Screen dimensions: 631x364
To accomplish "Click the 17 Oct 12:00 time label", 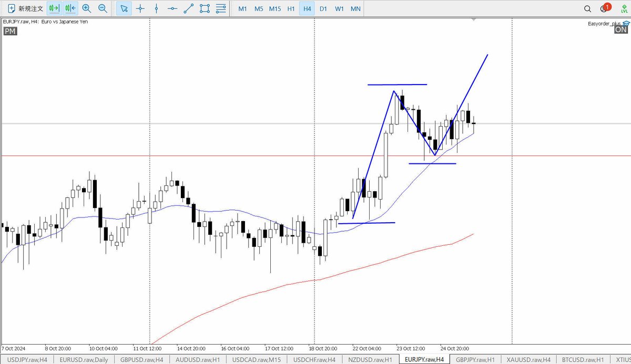I will coord(279,348).
